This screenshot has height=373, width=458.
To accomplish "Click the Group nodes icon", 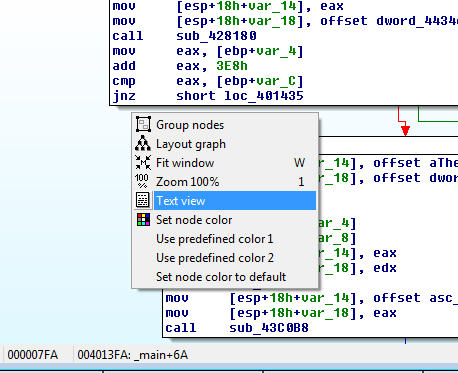I will [x=143, y=125].
